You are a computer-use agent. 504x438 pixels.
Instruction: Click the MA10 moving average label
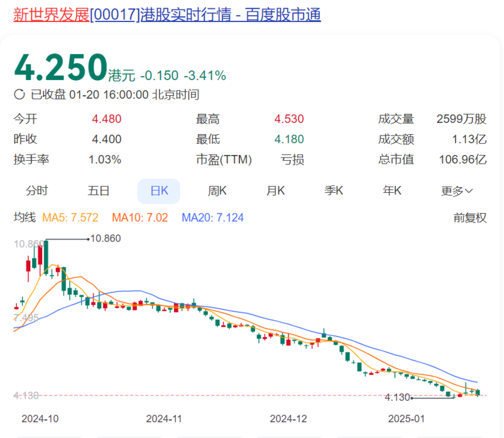click(139, 218)
